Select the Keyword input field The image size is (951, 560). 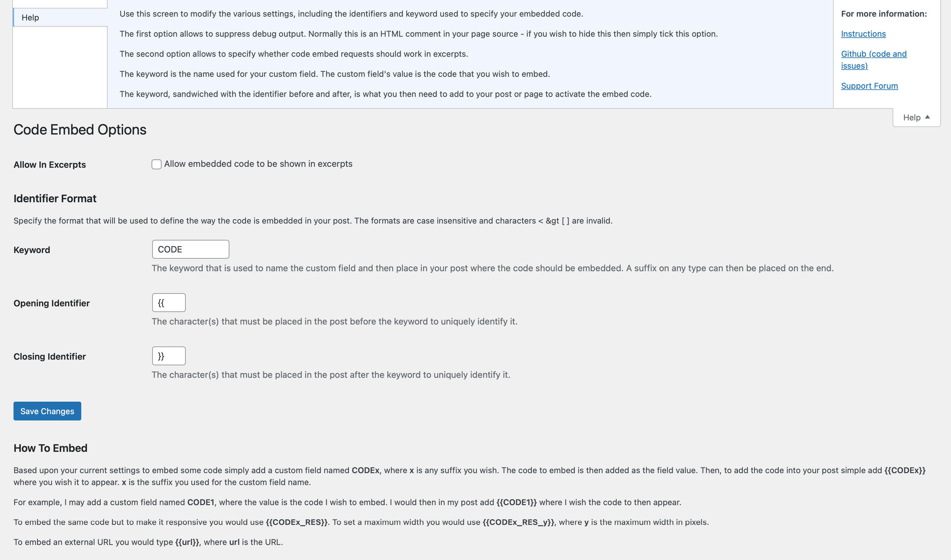click(190, 249)
